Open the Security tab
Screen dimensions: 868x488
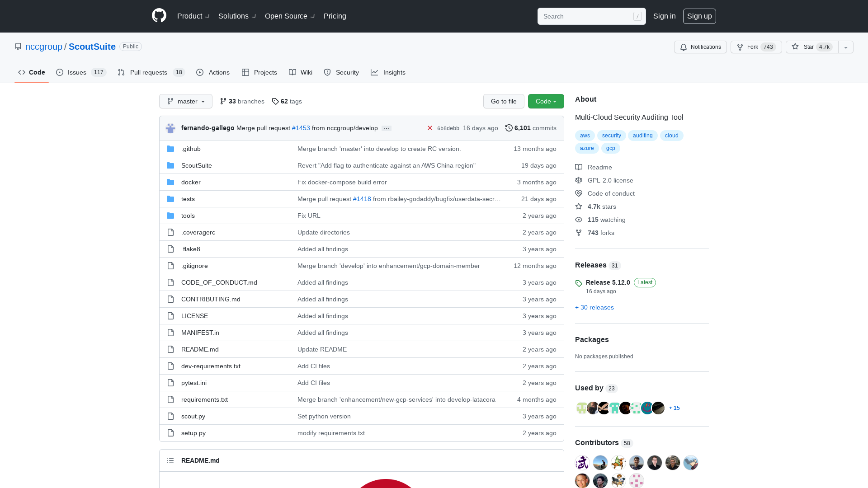coord(341,72)
